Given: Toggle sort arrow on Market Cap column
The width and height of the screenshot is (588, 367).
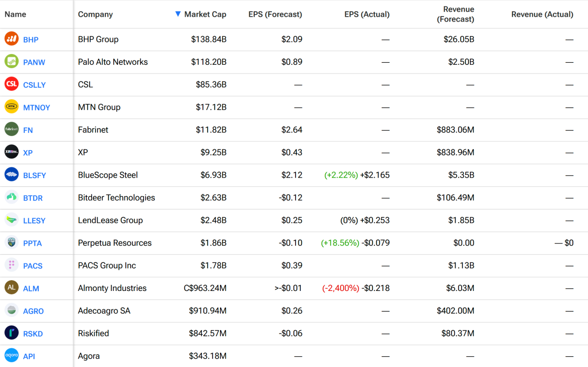Looking at the screenshot, I should [x=178, y=14].
